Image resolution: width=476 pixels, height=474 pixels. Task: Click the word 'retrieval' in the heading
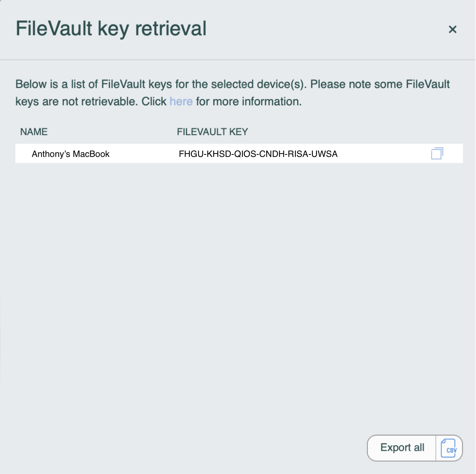click(x=171, y=29)
